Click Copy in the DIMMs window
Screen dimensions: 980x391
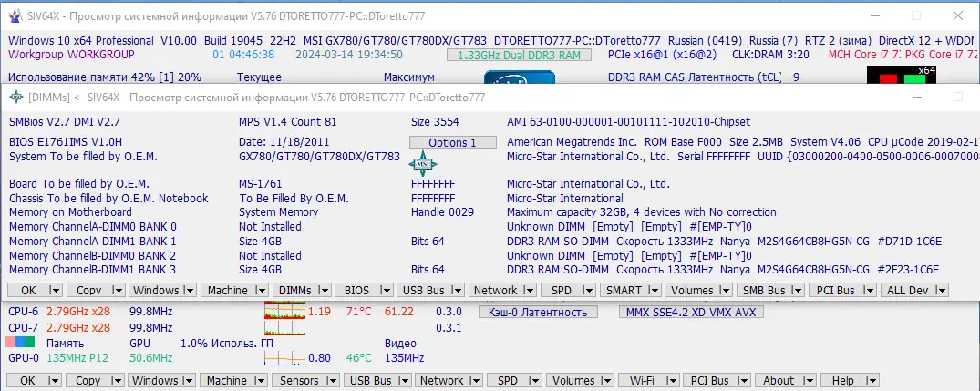click(x=88, y=291)
